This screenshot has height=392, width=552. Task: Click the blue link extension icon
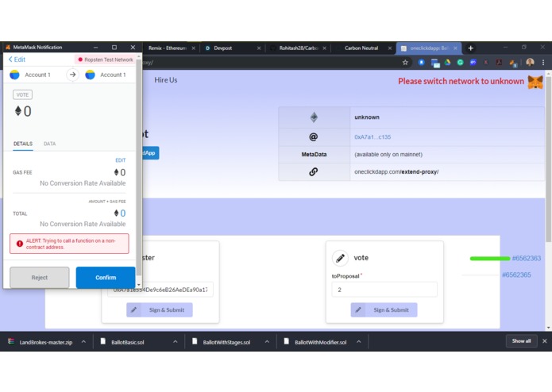pyautogui.click(x=473, y=63)
